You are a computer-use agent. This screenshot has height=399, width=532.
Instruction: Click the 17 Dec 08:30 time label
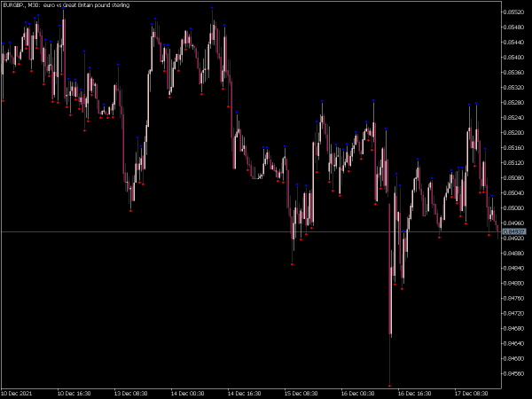(472, 393)
